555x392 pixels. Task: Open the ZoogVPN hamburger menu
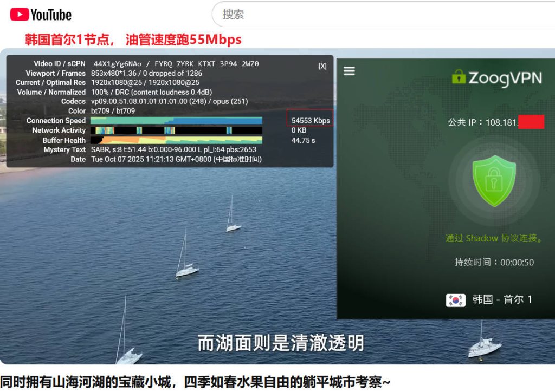point(350,71)
